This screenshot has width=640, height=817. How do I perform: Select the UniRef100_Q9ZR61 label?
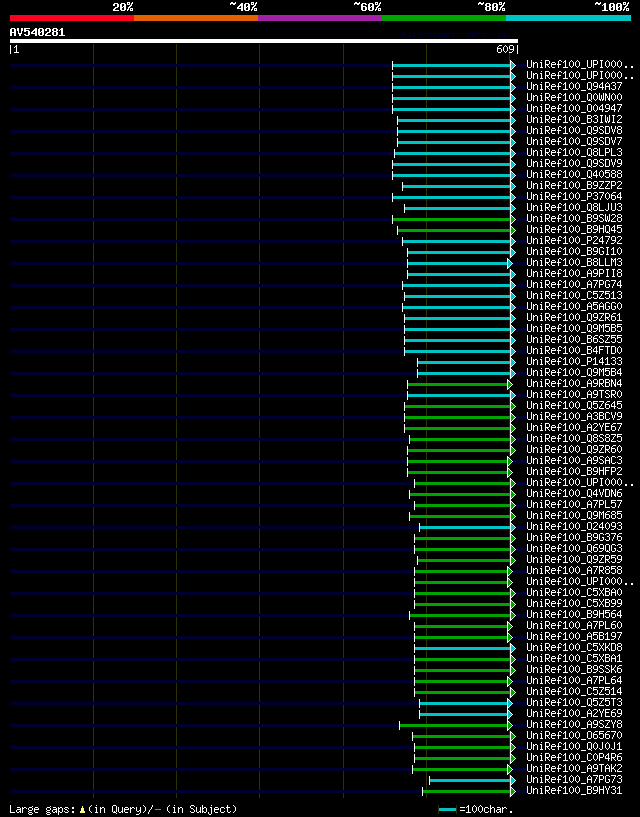pos(574,317)
